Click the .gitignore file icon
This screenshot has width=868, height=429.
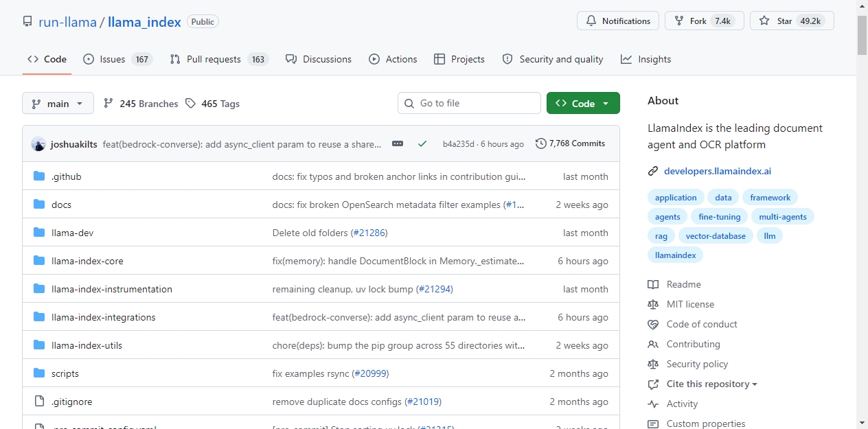click(x=39, y=402)
